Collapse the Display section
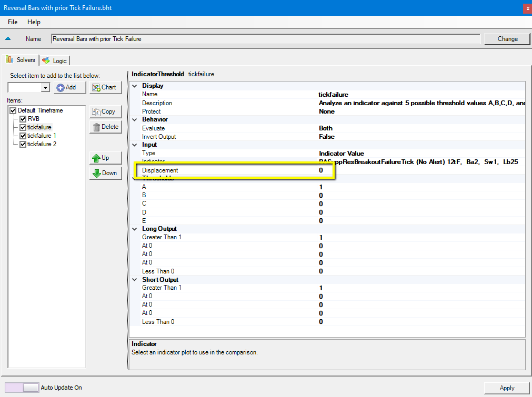Viewport: 532px width, 397px height. pos(135,86)
